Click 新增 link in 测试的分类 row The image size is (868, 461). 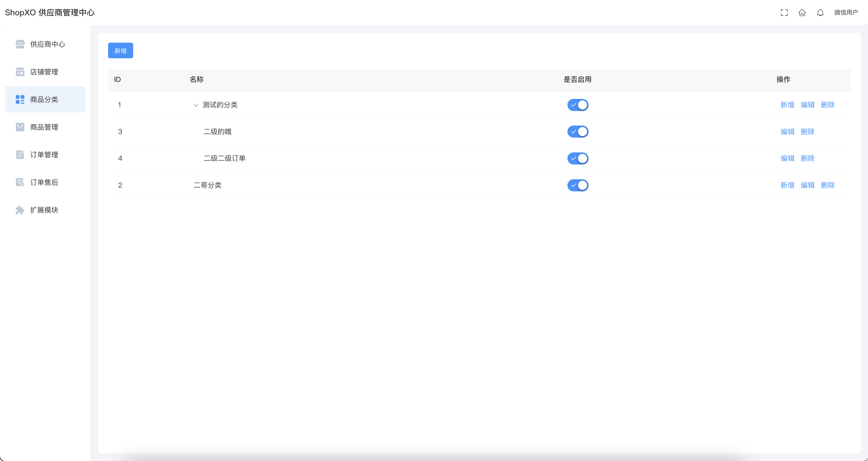click(788, 105)
